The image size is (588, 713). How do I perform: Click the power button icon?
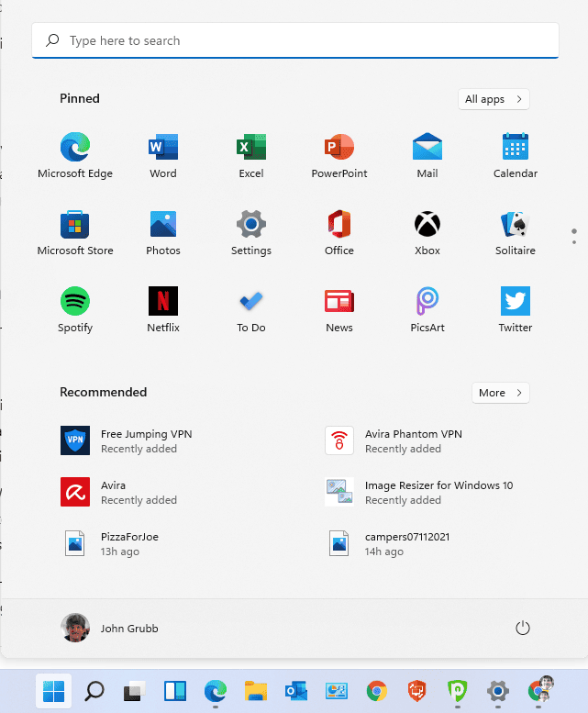523,628
